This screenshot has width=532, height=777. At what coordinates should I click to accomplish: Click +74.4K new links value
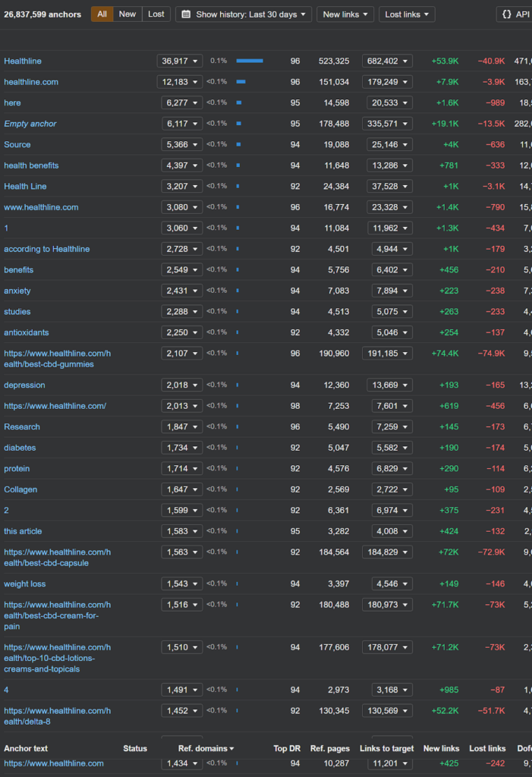tap(445, 354)
